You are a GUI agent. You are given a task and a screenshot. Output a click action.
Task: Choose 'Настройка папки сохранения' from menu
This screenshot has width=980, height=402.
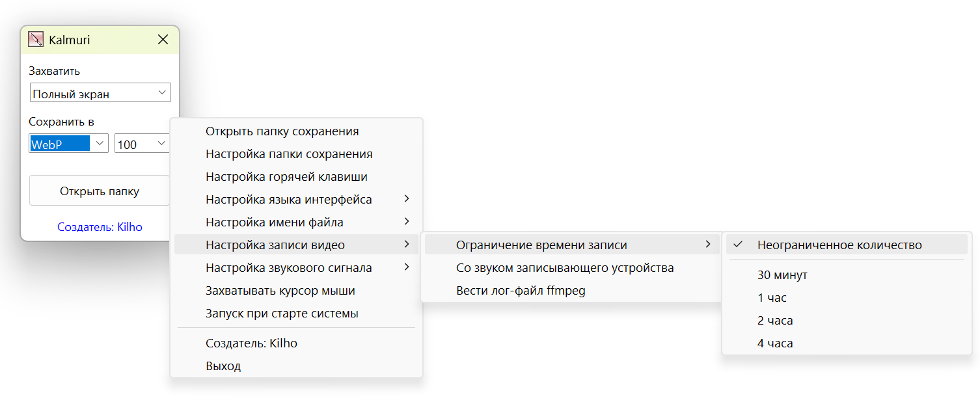coord(289,154)
